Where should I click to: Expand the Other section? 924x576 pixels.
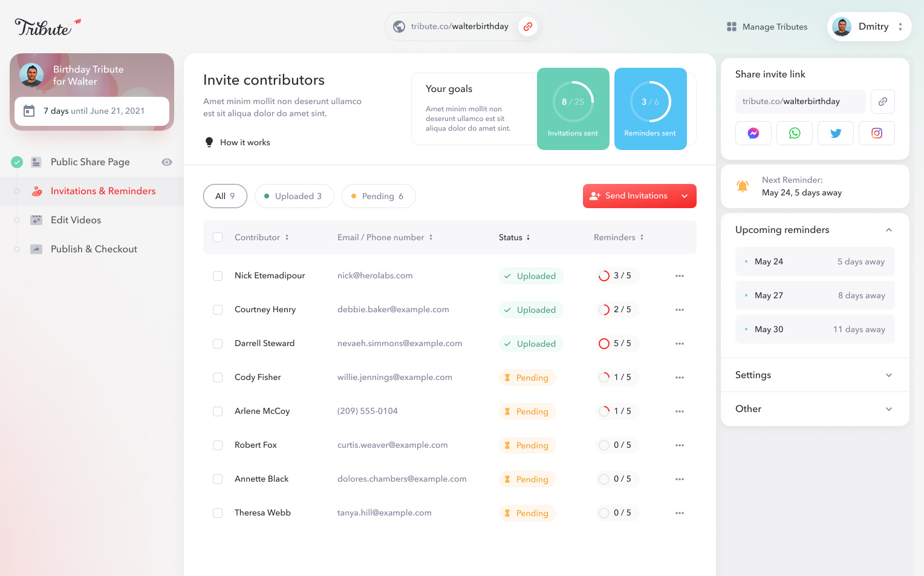(x=889, y=409)
